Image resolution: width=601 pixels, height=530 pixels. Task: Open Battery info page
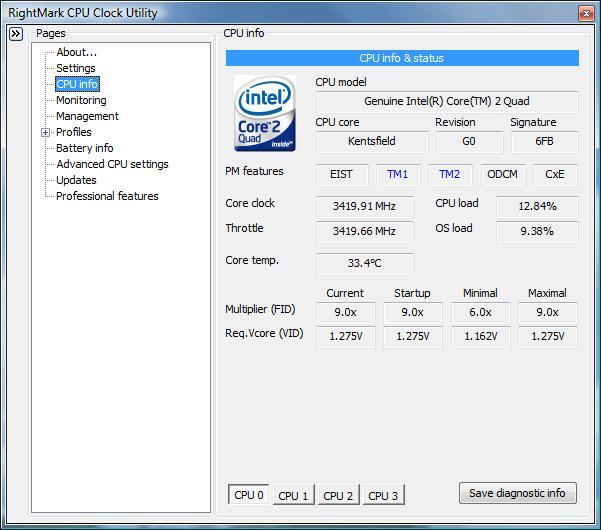pos(84,148)
